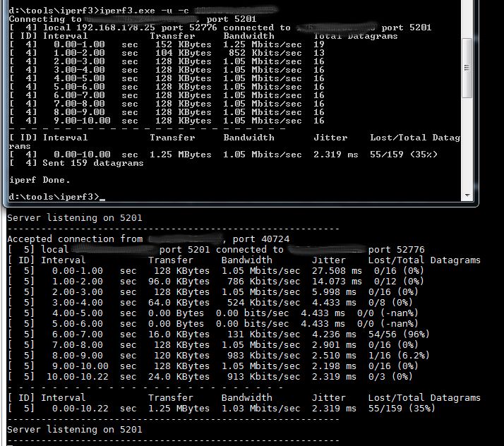Click the text 'port 40724' in server output
504x446 pixels.
261,239
